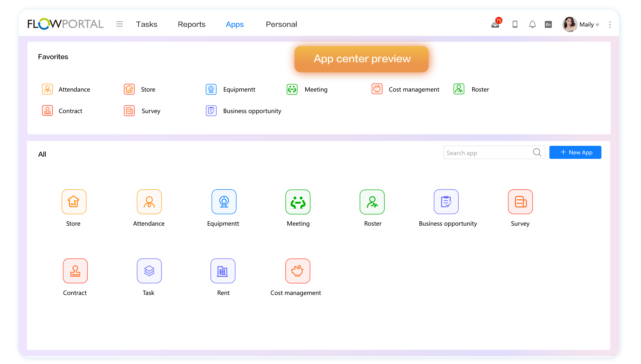
Task: Launch the Survey app icon
Action: point(520,202)
